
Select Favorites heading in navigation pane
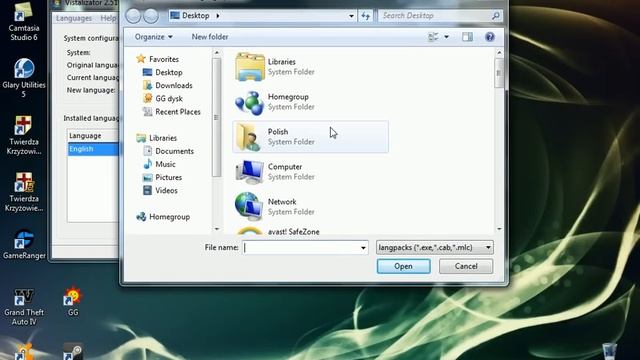point(163,59)
